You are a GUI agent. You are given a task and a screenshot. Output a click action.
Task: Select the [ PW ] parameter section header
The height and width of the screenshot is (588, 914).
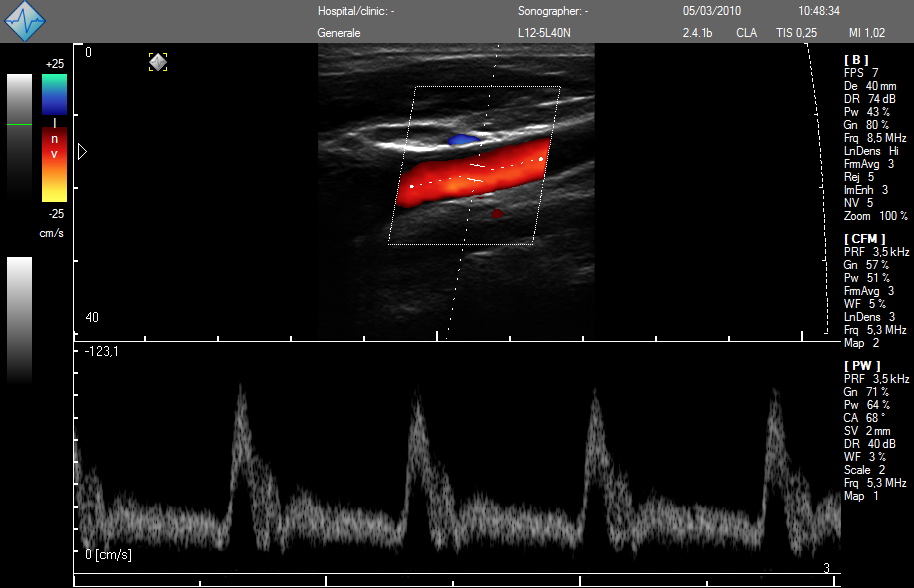(862, 366)
